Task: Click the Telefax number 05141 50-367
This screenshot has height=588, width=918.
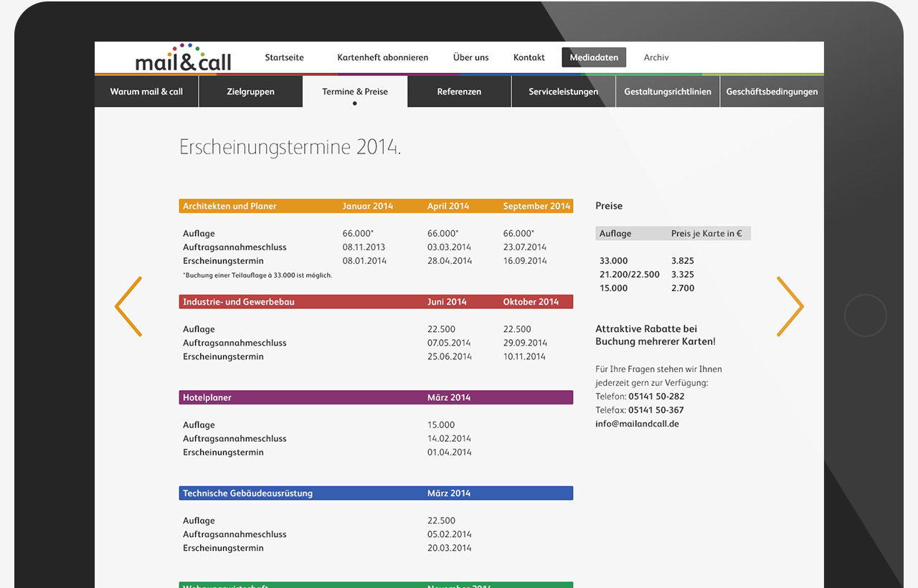Action: point(656,410)
